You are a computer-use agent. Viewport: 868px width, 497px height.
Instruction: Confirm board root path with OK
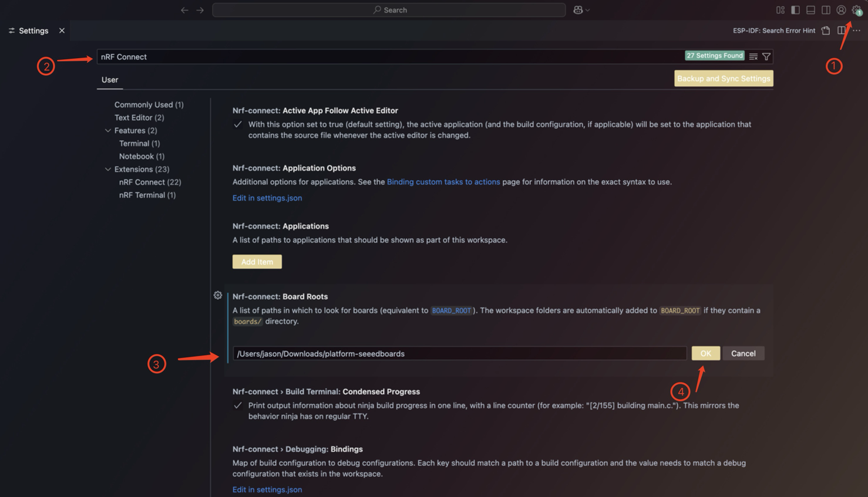(706, 353)
